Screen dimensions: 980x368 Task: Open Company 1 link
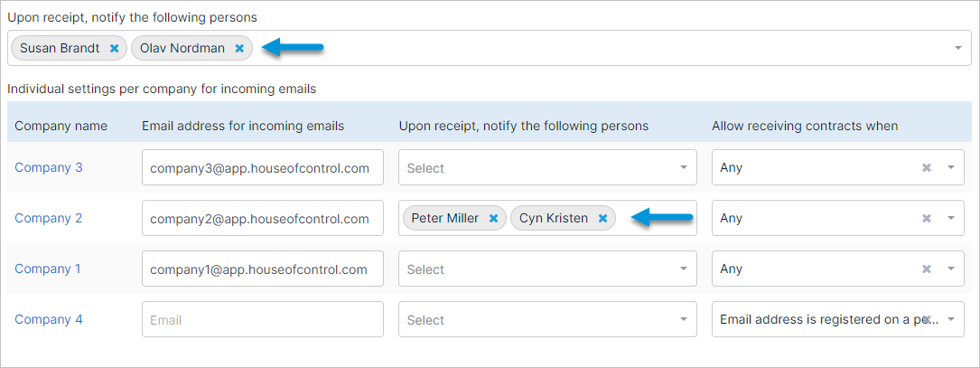click(48, 269)
